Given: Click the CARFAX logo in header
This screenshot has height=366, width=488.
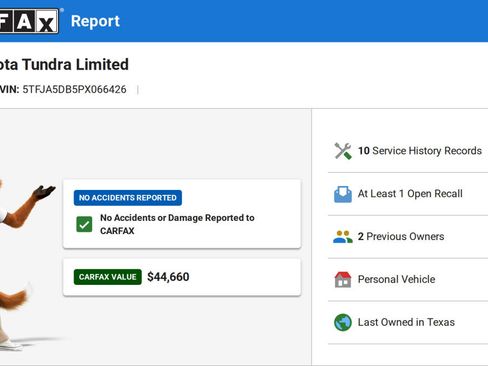Looking at the screenshot, I should 29,21.
